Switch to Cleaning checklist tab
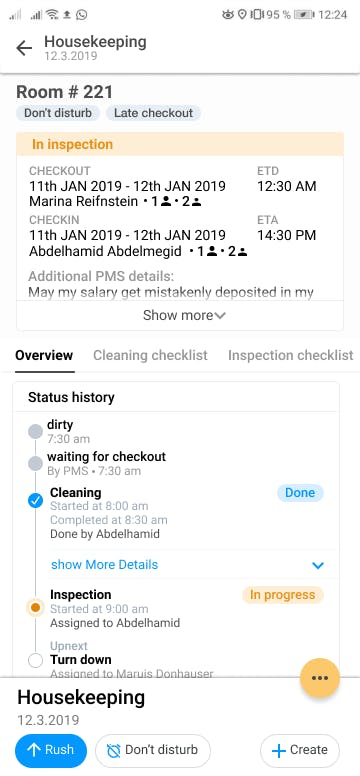 coord(151,355)
